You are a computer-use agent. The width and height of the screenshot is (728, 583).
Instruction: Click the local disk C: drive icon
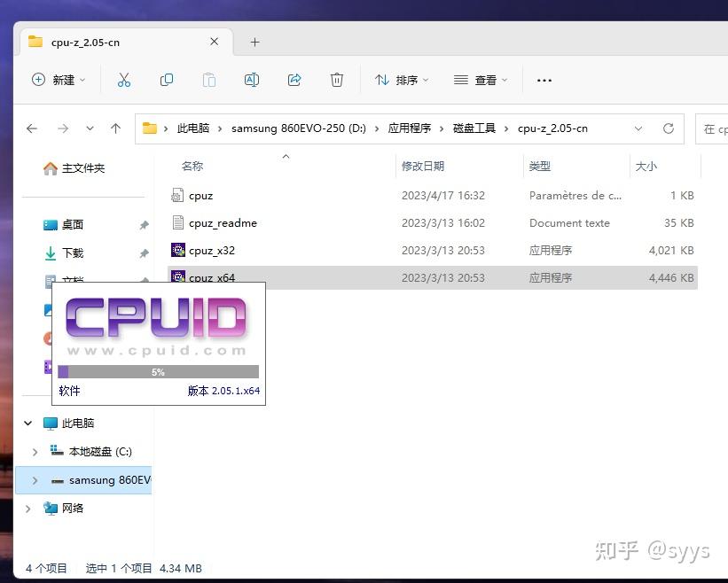coord(57,451)
